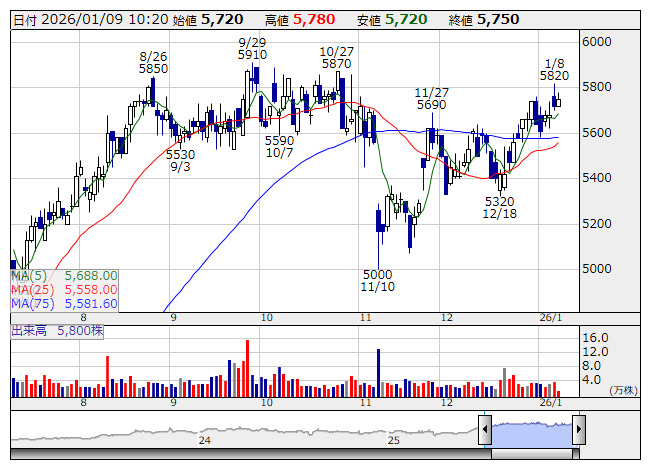Click the (万株) volume unit label

tap(623, 390)
